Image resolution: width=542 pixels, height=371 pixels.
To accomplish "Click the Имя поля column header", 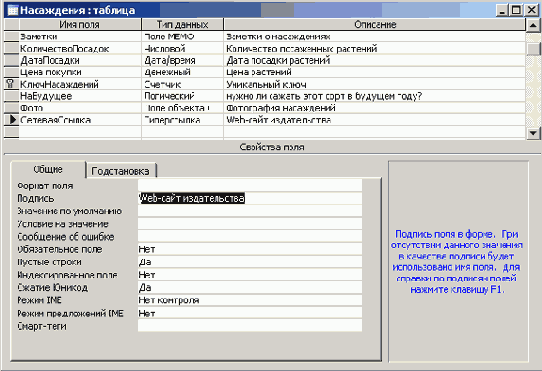I will (x=80, y=25).
